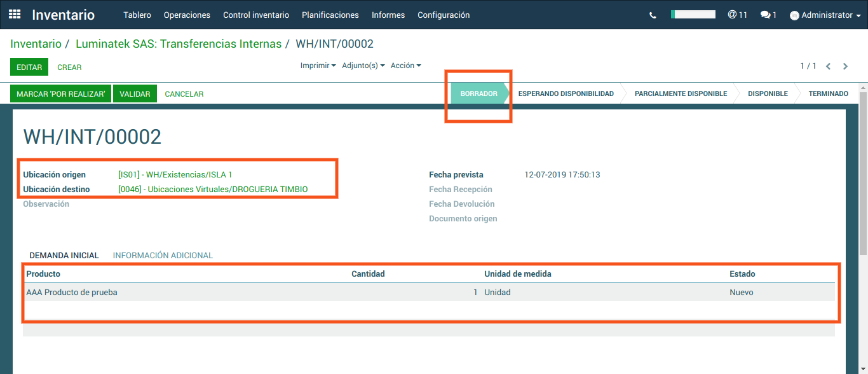The image size is (868, 374).
Task: Click the Validar button
Action: (135, 93)
